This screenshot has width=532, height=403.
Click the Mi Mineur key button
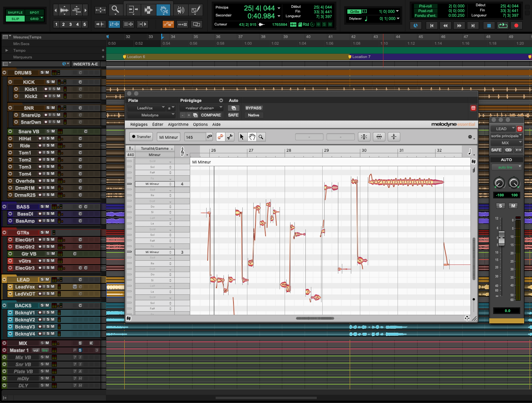[169, 137]
